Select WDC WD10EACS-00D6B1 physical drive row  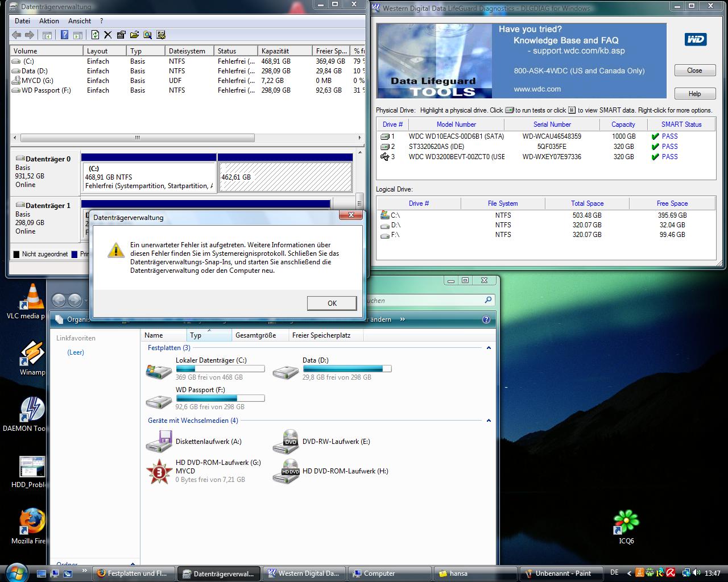pyautogui.click(x=546, y=136)
